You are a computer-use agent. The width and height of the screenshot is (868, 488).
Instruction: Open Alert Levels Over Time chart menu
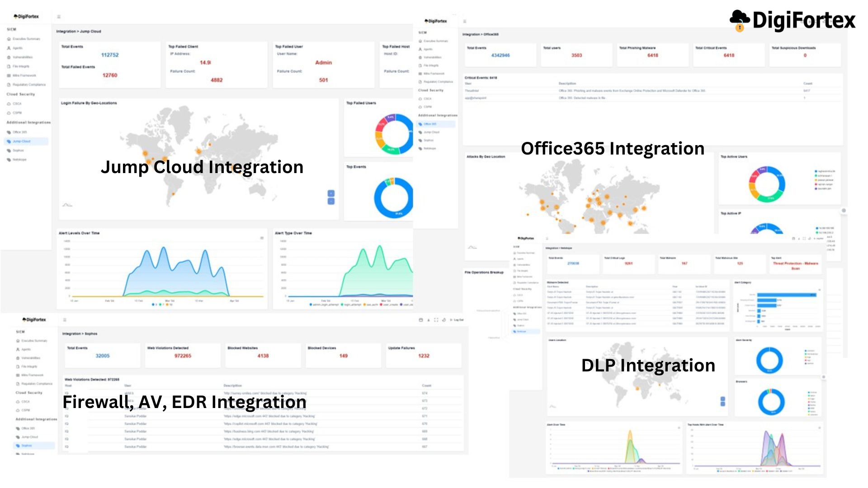point(262,238)
